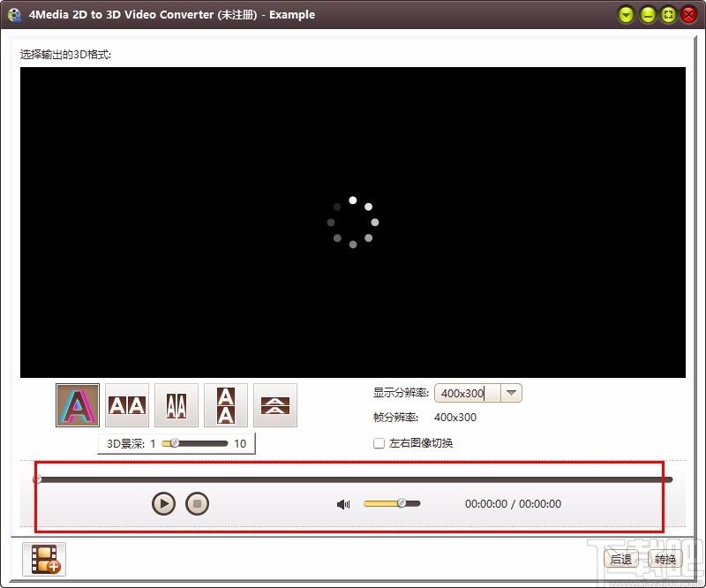Click the 帧分辨率 400x300 value

pos(455,418)
